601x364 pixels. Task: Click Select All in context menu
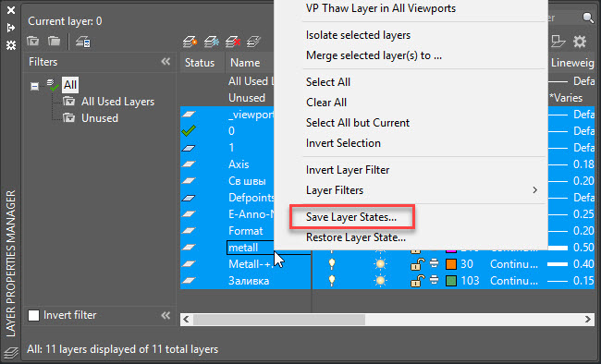[x=328, y=81]
